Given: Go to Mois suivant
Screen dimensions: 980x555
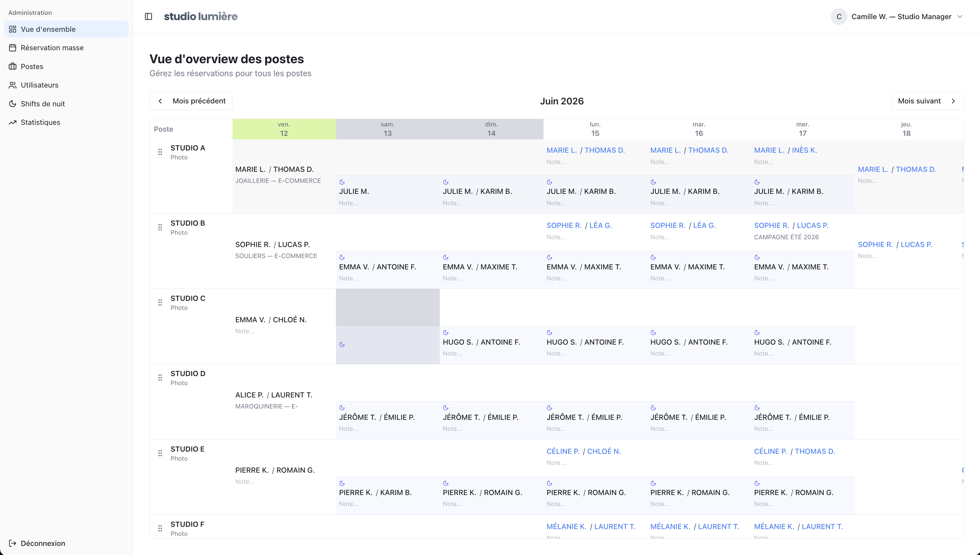Looking at the screenshot, I should [x=927, y=101].
